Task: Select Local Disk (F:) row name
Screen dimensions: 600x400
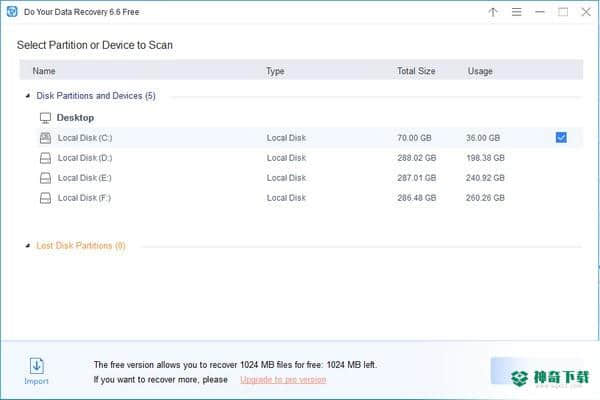Action: [x=84, y=198]
